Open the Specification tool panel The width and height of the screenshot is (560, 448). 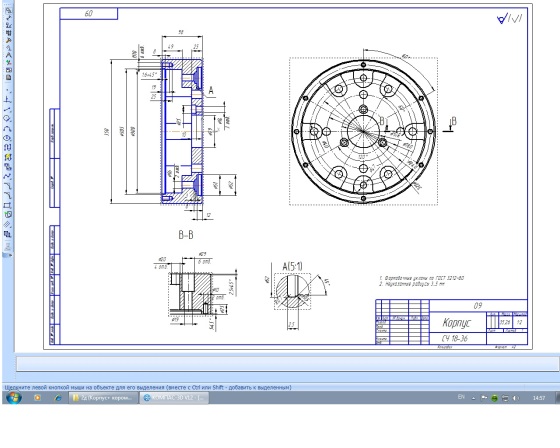click(x=8, y=70)
